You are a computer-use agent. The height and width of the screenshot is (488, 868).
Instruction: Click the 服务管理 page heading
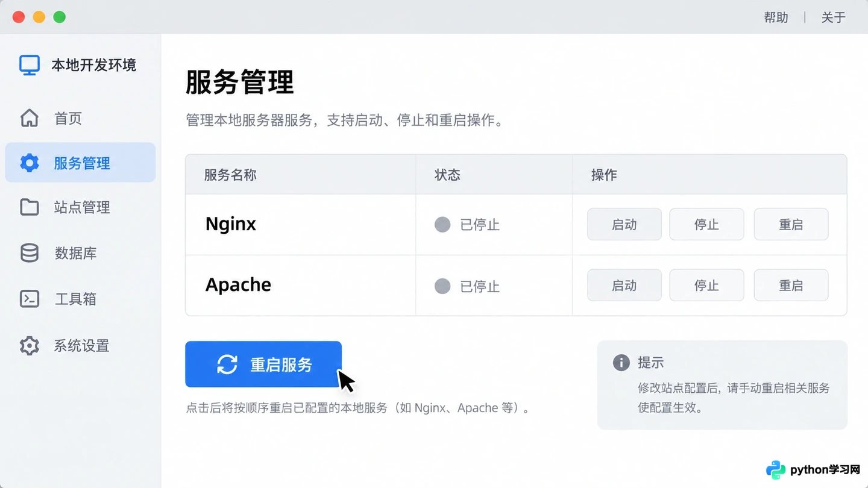coord(239,82)
